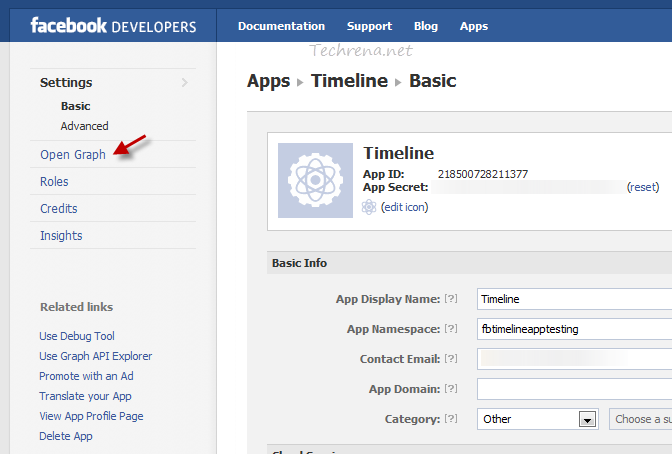
Task: Select the App ID number 218500728211377
Action: [483, 174]
